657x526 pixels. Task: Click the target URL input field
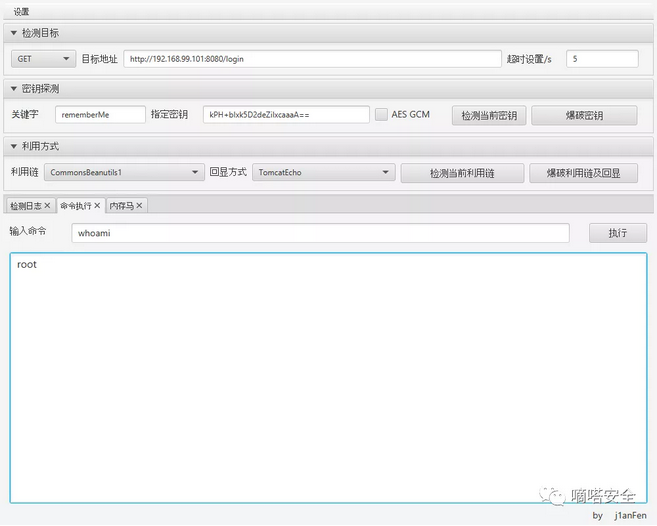(312, 59)
